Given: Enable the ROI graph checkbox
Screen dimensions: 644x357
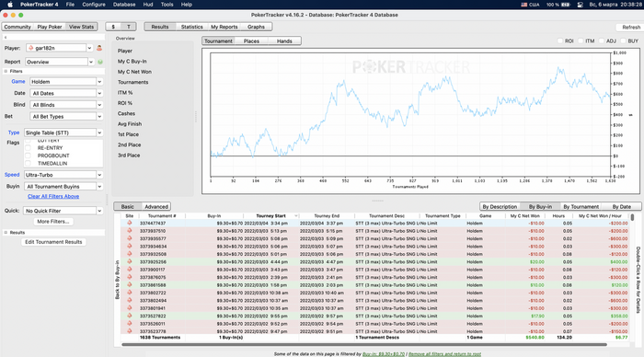Looking at the screenshot, I should coord(560,41).
